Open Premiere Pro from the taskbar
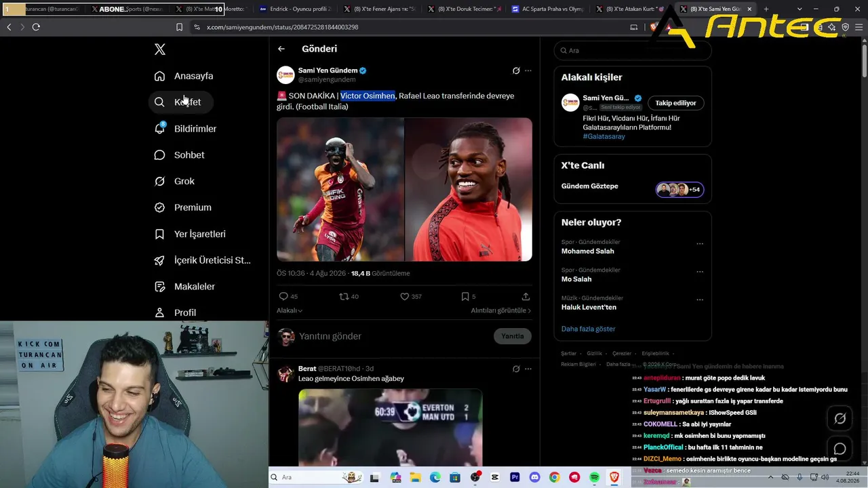The width and height of the screenshot is (868, 488). (x=515, y=478)
